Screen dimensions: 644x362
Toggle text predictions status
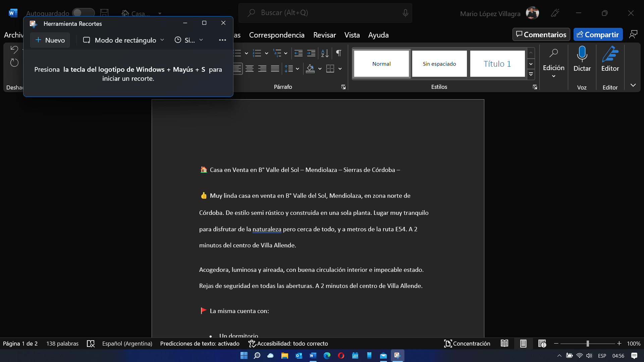pyautogui.click(x=200, y=344)
